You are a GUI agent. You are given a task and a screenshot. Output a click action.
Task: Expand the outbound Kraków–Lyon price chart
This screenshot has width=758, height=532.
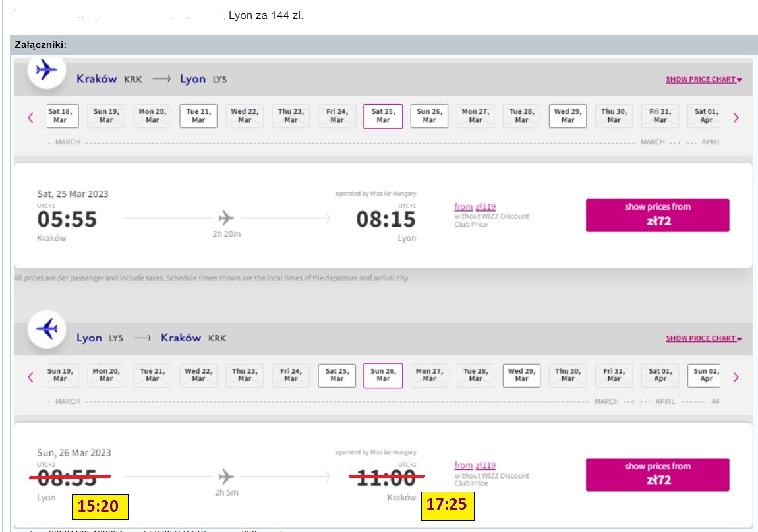(703, 79)
